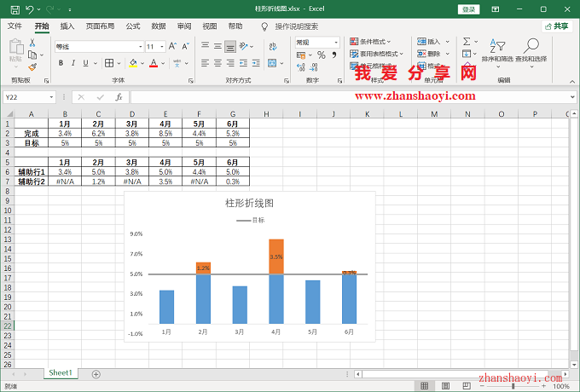
Task: Open Format as Table dropdown
Action: [x=376, y=54]
